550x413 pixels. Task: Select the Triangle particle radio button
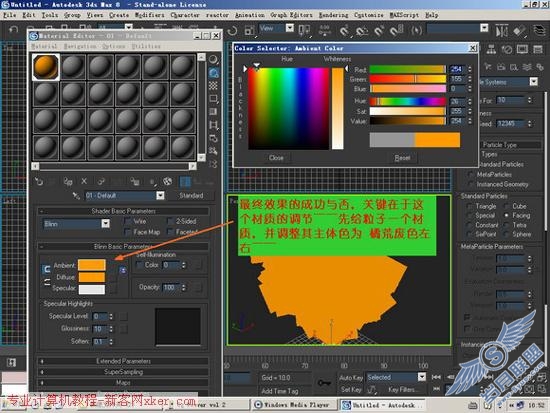[470, 206]
